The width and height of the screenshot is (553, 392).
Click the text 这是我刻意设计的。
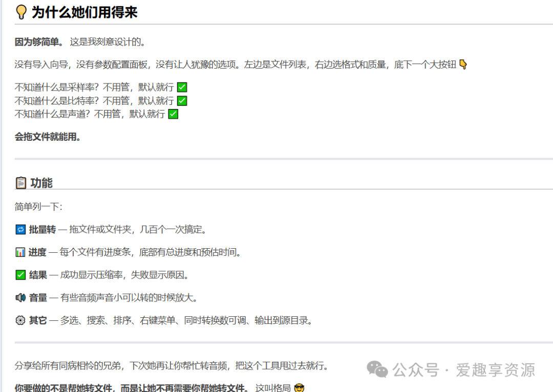point(108,42)
